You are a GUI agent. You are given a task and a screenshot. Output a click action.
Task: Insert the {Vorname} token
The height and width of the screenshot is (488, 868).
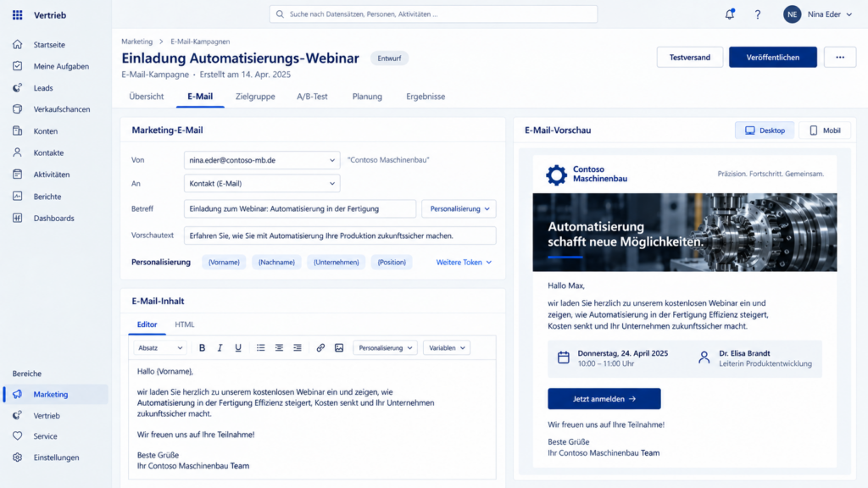click(224, 263)
